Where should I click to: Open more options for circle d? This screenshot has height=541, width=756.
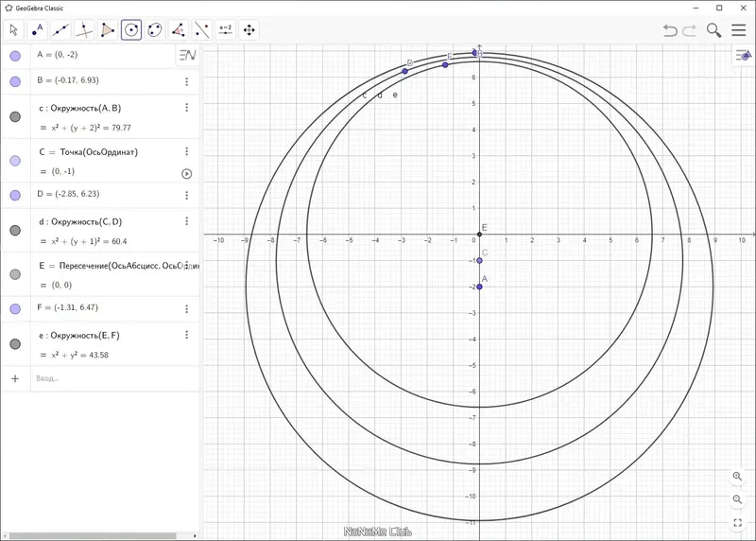[186, 221]
